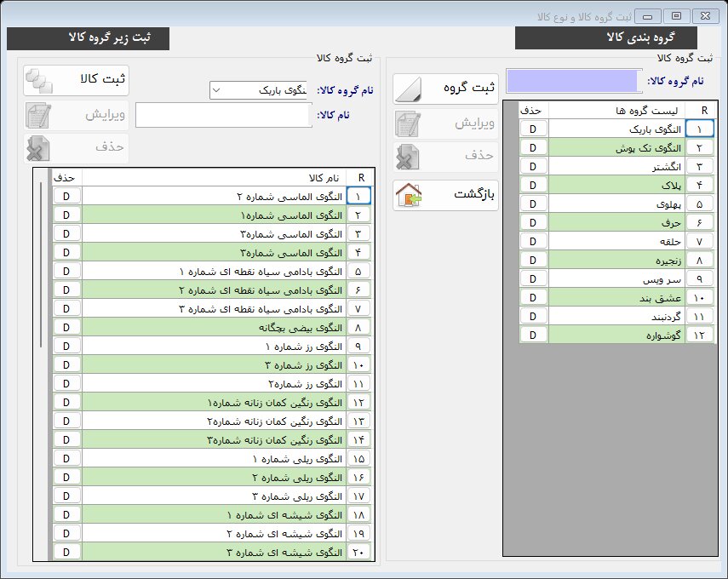This screenshot has height=579, width=728.
Task: Delete group حرف with D button
Action: click(533, 222)
